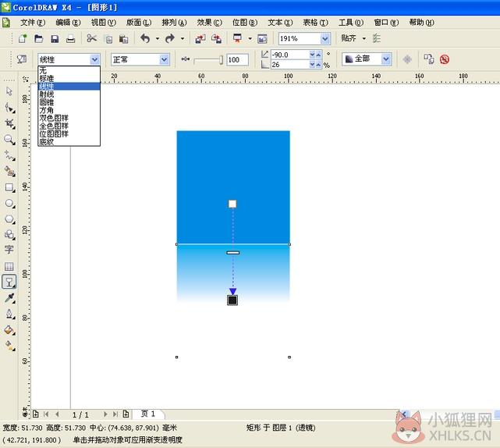
Task: Select the Text tool
Action: (x=9, y=250)
